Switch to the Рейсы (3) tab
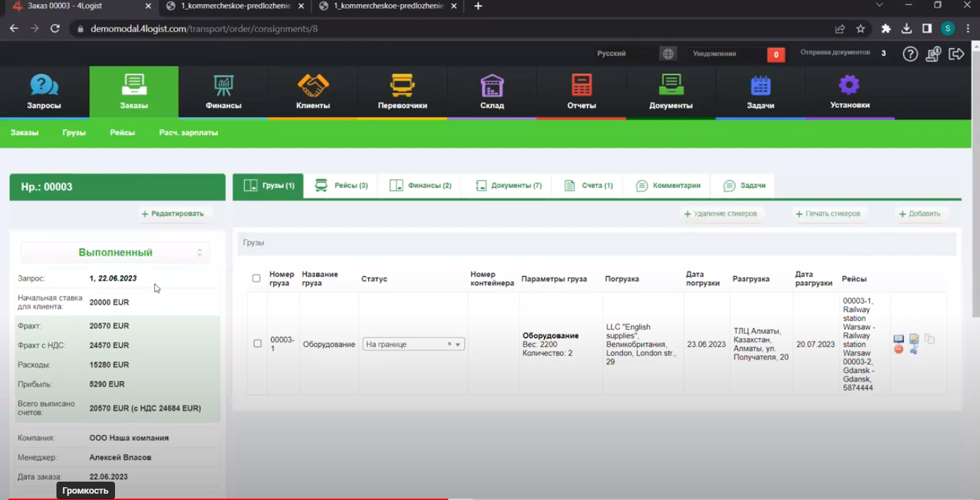Viewport: 980px width, 500px height. [341, 186]
